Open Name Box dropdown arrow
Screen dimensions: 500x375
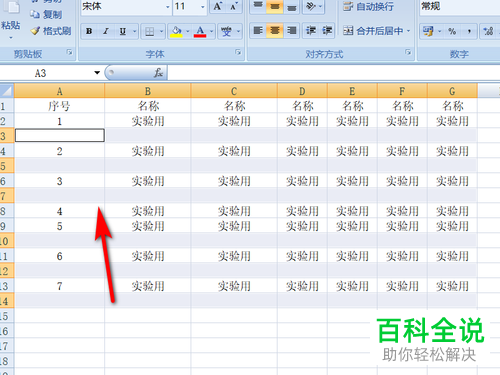point(97,73)
